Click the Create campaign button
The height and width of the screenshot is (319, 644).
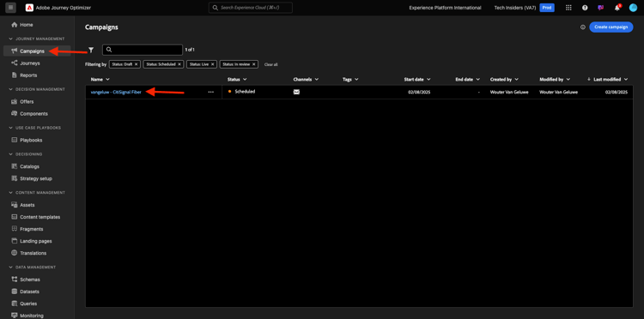click(611, 27)
